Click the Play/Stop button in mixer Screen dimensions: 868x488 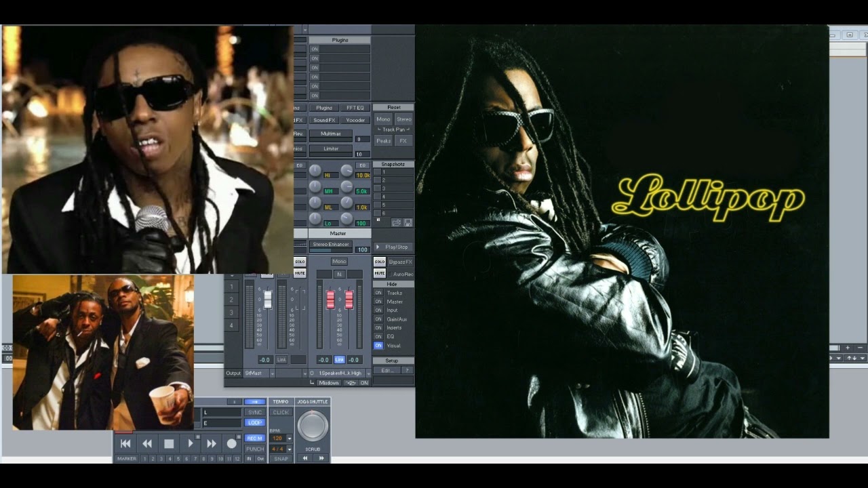[393, 247]
